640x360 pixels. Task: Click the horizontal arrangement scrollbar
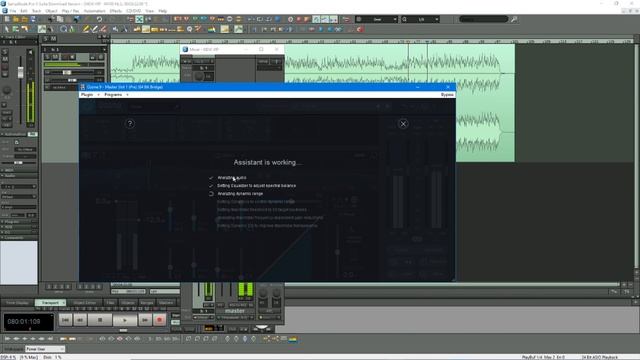(365, 284)
